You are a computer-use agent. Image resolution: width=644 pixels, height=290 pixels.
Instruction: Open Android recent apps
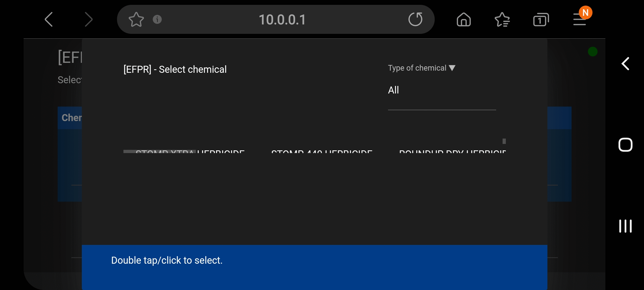pyautogui.click(x=625, y=226)
